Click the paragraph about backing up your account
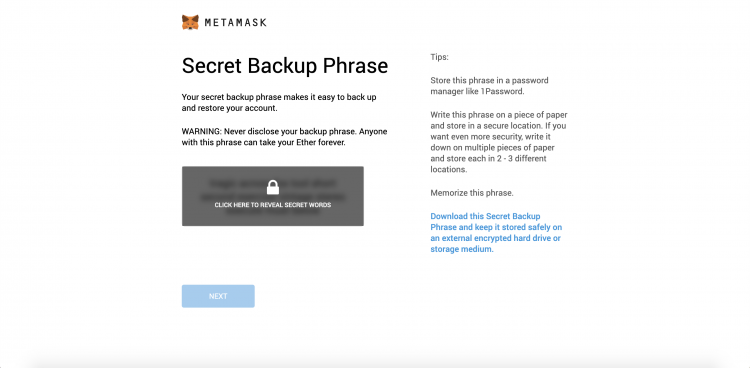 [x=279, y=102]
